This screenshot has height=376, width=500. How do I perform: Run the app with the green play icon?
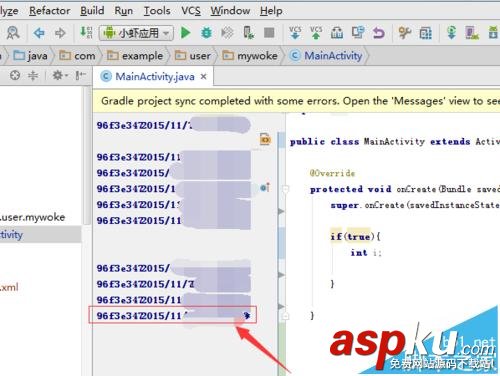coord(185,33)
